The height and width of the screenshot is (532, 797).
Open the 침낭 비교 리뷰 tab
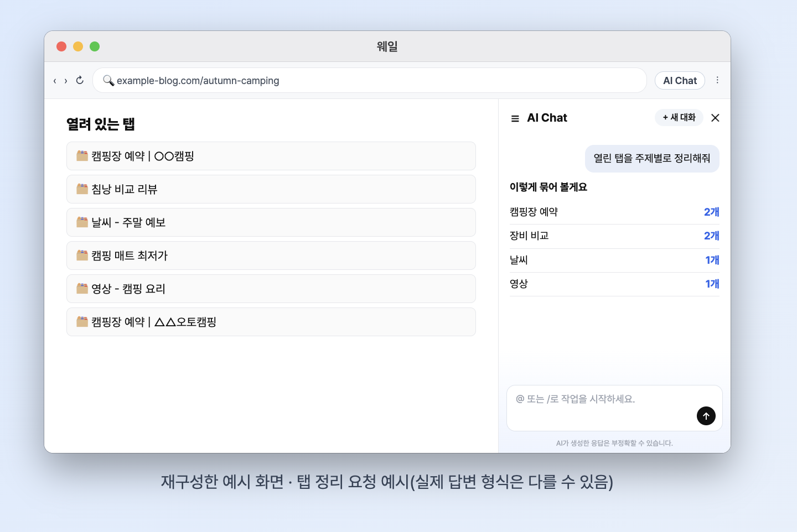[271, 189]
